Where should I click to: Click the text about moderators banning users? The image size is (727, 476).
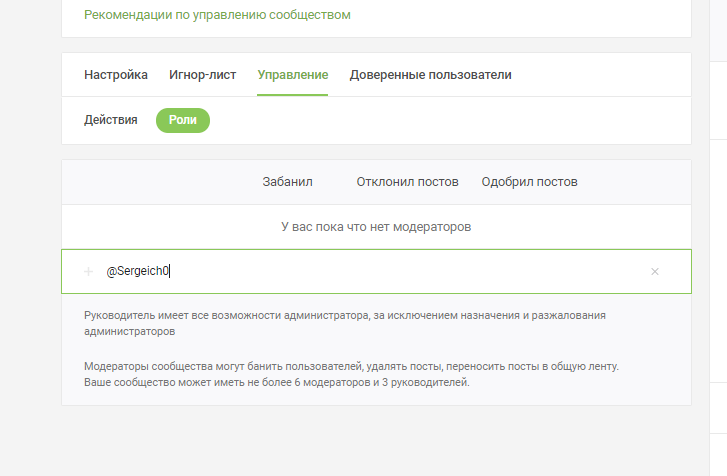click(x=351, y=367)
